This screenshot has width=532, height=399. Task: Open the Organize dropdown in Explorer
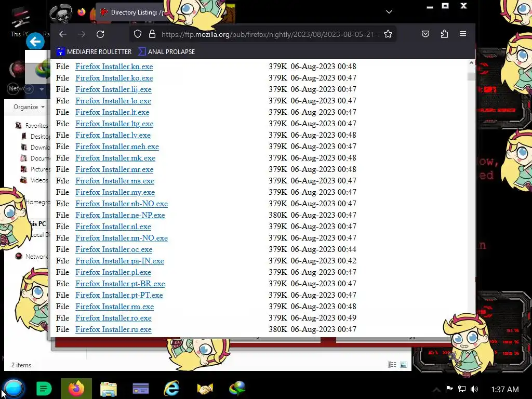click(29, 107)
